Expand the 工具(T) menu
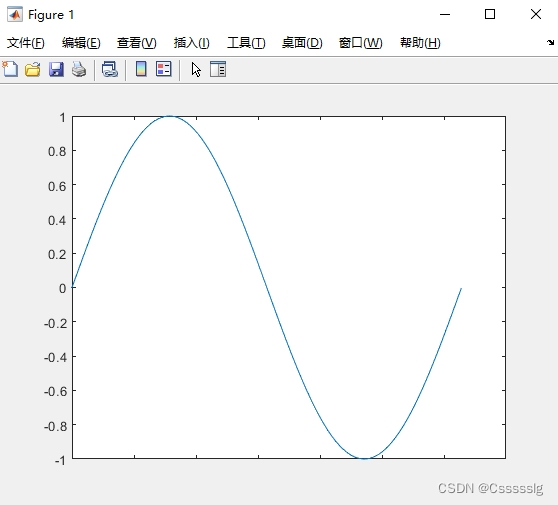This screenshot has width=558, height=505. coord(246,43)
